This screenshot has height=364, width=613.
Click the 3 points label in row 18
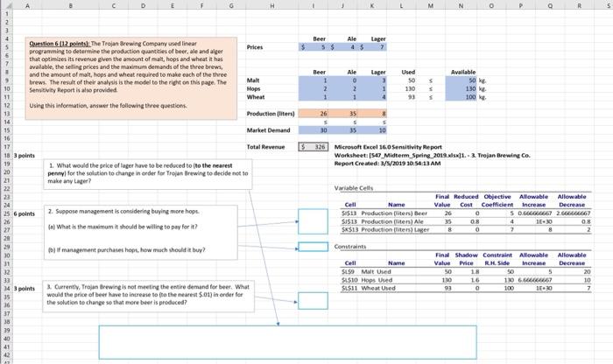[x=25, y=156]
